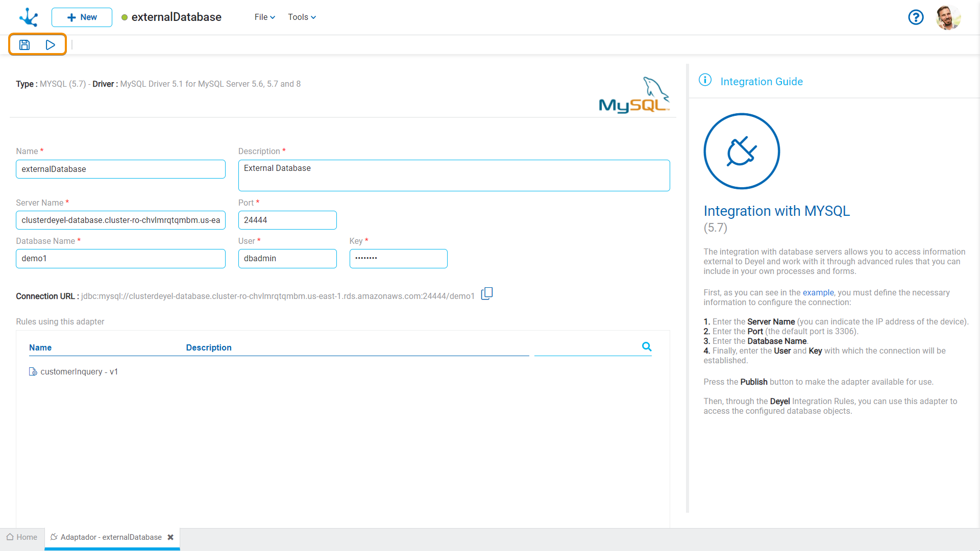Viewport: 980px width, 551px height.
Task: Click the Publish/Run adapter icon
Action: tap(50, 44)
